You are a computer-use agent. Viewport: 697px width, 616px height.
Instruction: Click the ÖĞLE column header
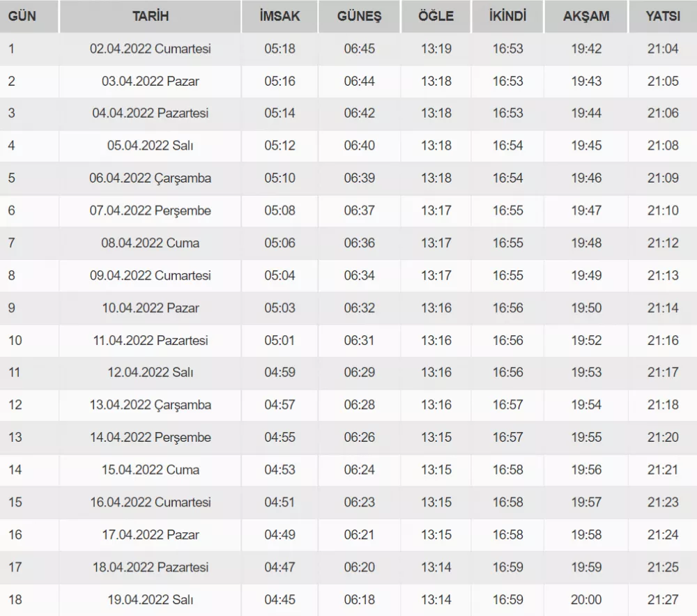coord(436,16)
